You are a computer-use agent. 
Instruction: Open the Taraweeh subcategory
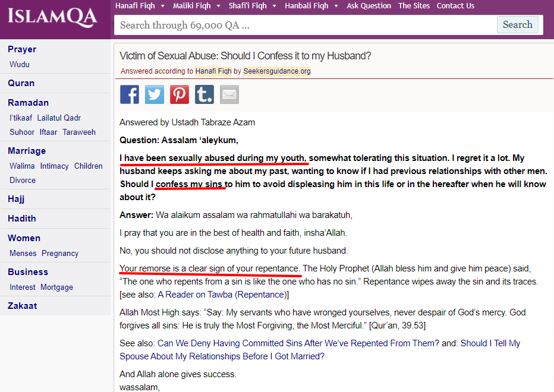[79, 132]
